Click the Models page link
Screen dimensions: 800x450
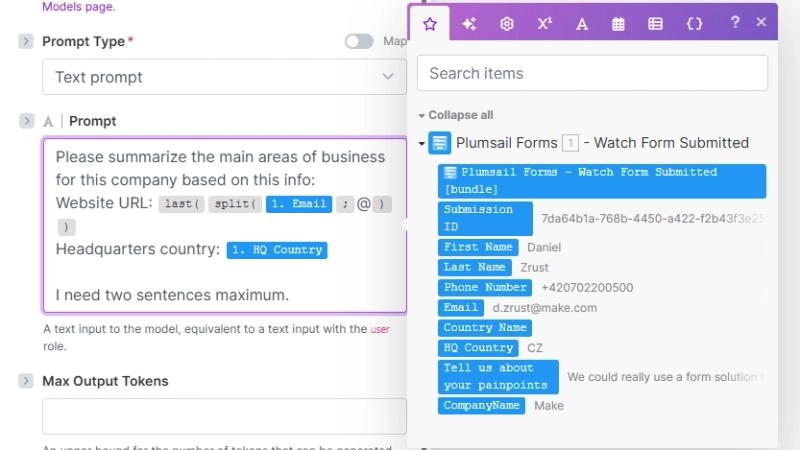[x=79, y=7]
